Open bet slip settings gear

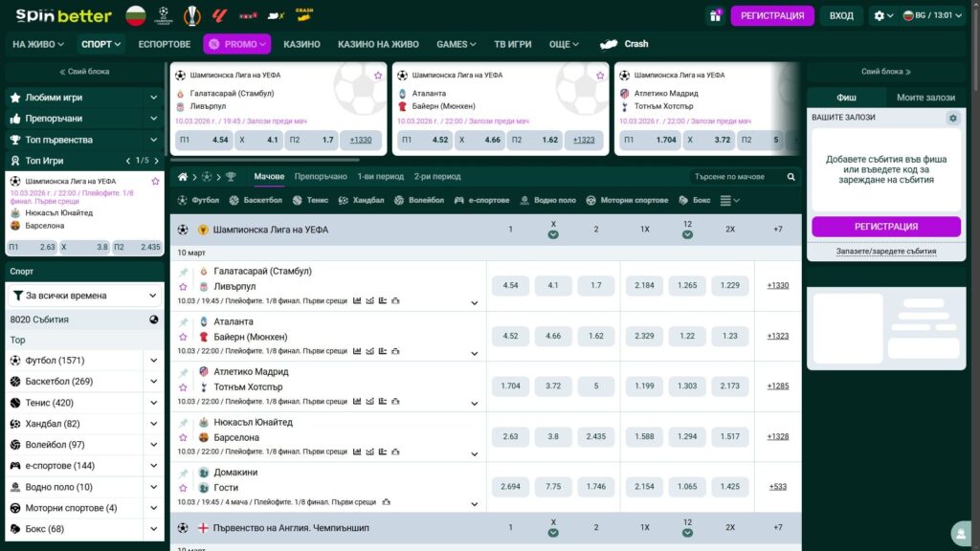952,118
